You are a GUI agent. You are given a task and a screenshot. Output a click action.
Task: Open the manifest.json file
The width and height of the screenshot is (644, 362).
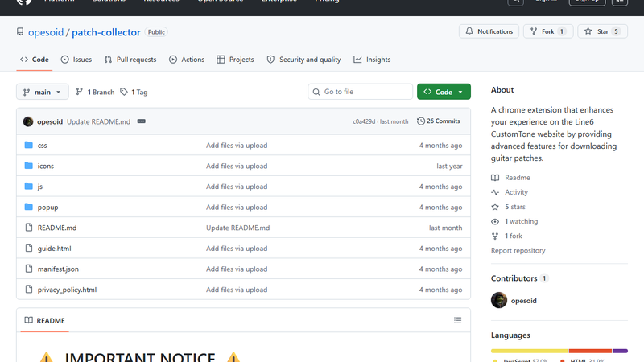58,269
